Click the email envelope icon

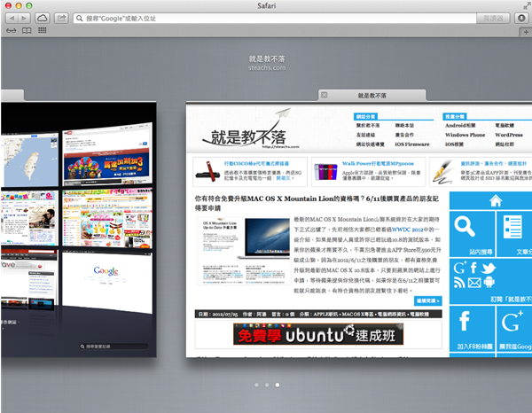474,283
